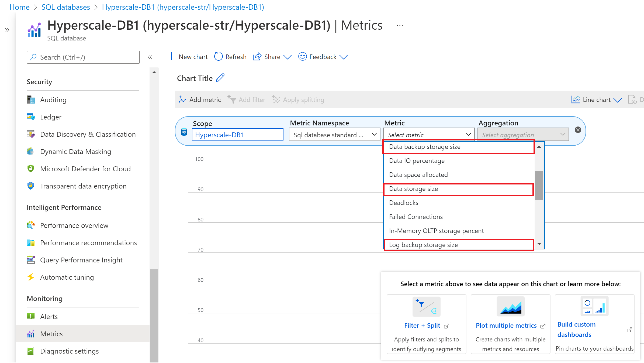Select the Line chart toggle option
644x363 pixels.
(596, 99)
